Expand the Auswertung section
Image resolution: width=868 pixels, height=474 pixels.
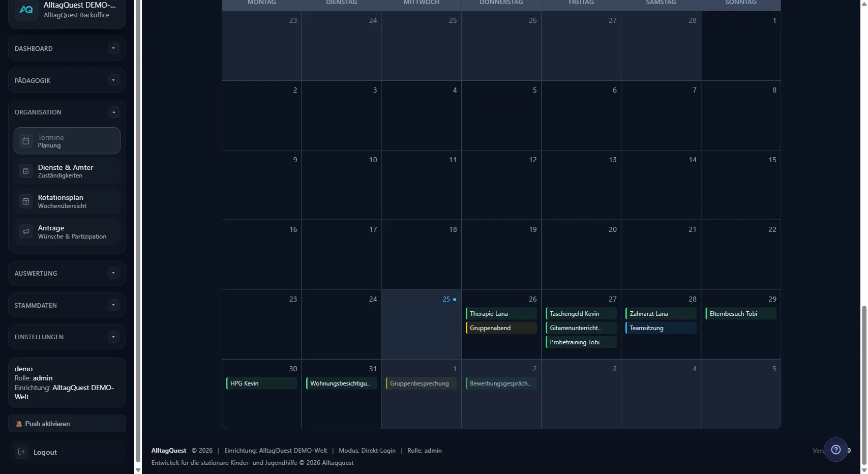(x=113, y=273)
